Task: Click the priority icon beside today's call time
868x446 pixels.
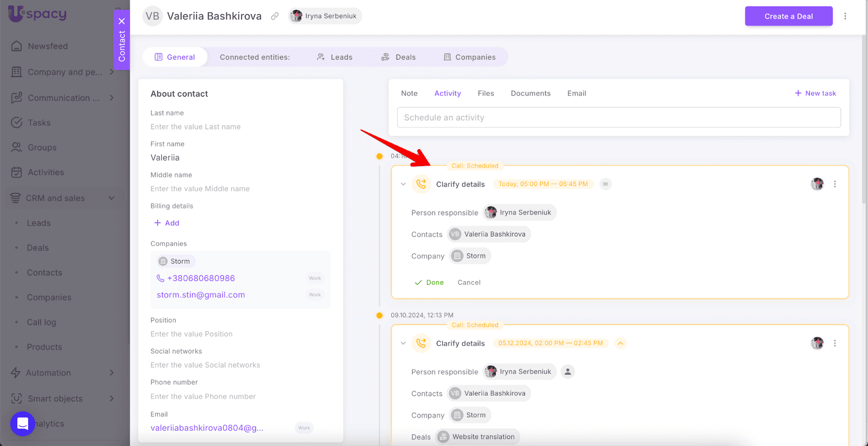Action: (x=605, y=184)
